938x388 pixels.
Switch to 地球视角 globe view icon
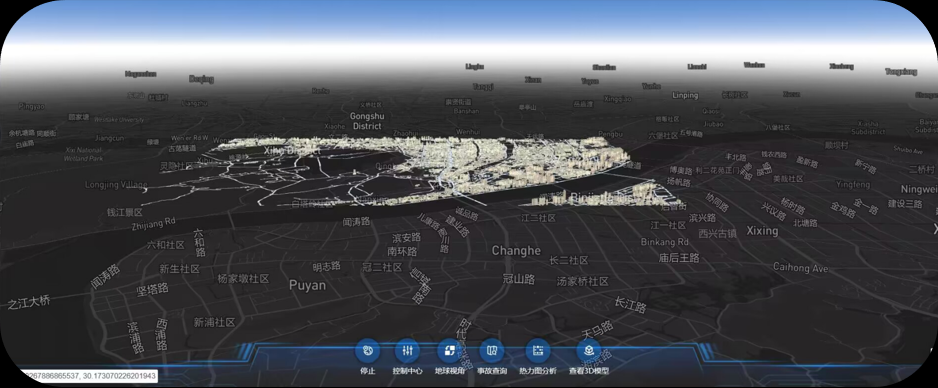450,351
